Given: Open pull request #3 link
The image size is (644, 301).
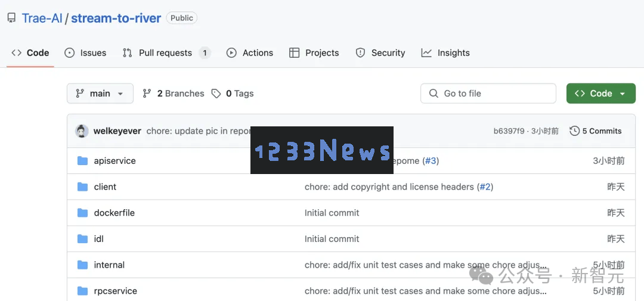Looking at the screenshot, I should tap(431, 161).
